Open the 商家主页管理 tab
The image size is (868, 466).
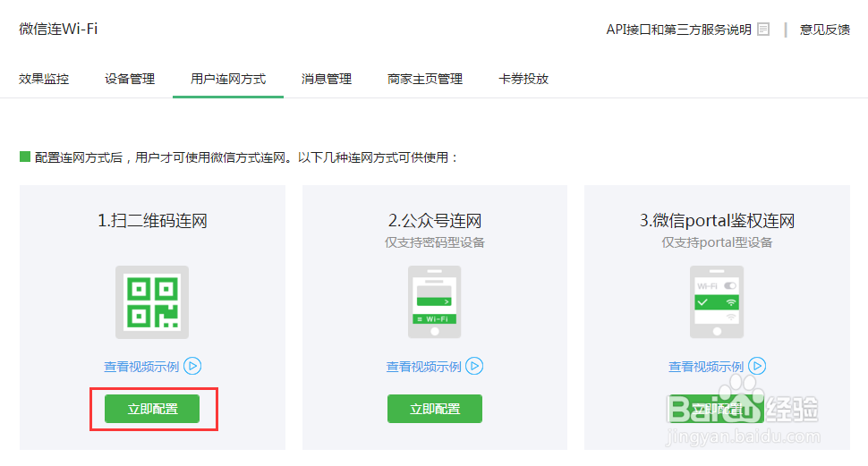[x=425, y=79]
